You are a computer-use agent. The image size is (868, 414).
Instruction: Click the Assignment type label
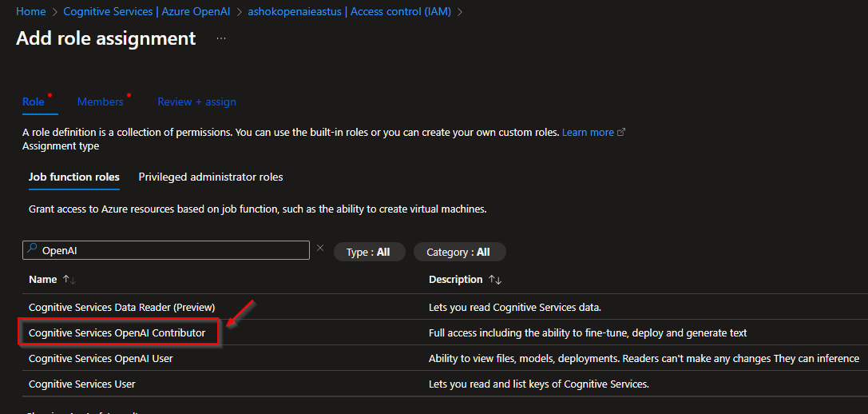point(61,146)
